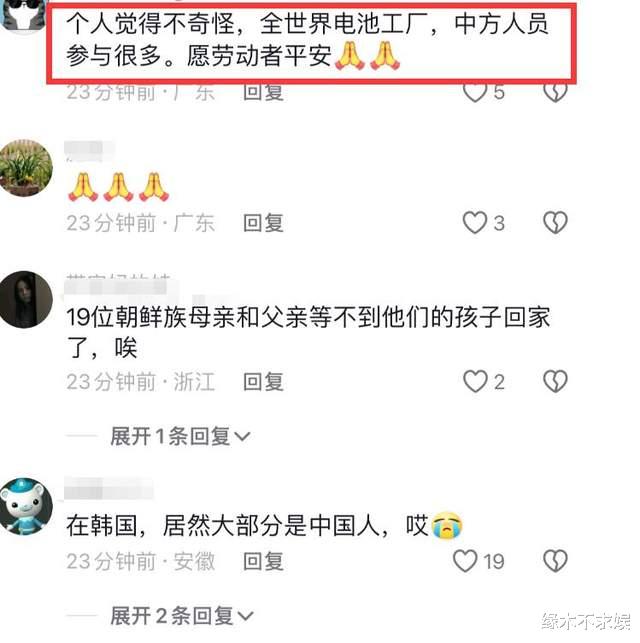Like the prayer emoji comment with 3 likes
This screenshot has width=640, height=643.
pyautogui.click(x=474, y=223)
